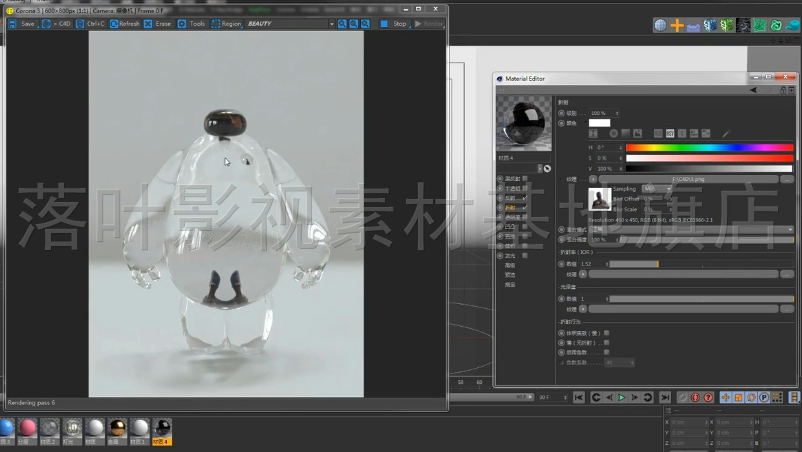Click the blue floor plane icon

[693, 26]
